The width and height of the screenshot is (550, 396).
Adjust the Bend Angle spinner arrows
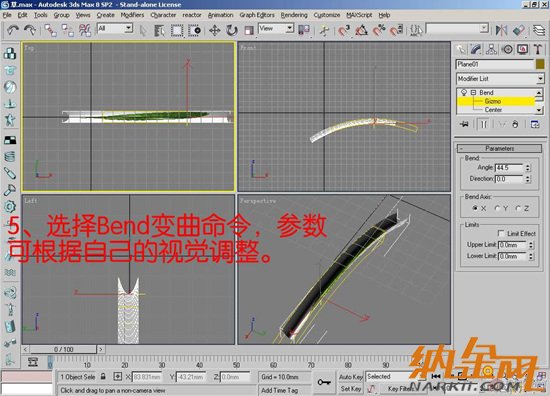click(528, 168)
